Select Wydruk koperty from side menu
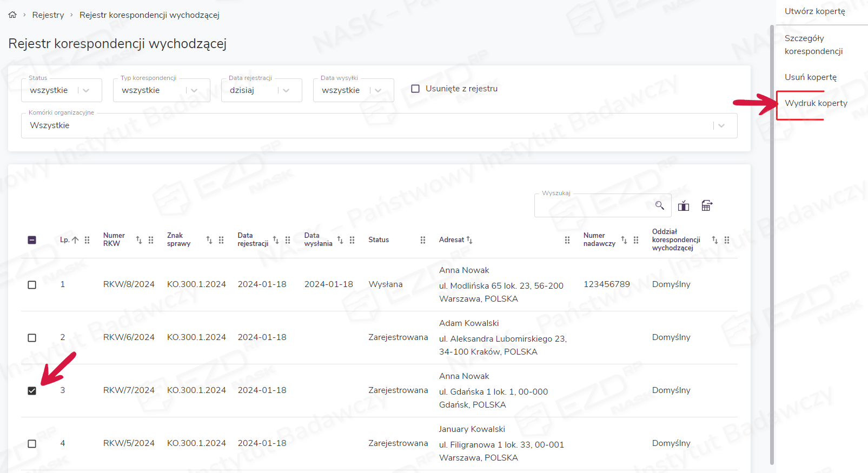This screenshot has width=868, height=473. (816, 103)
